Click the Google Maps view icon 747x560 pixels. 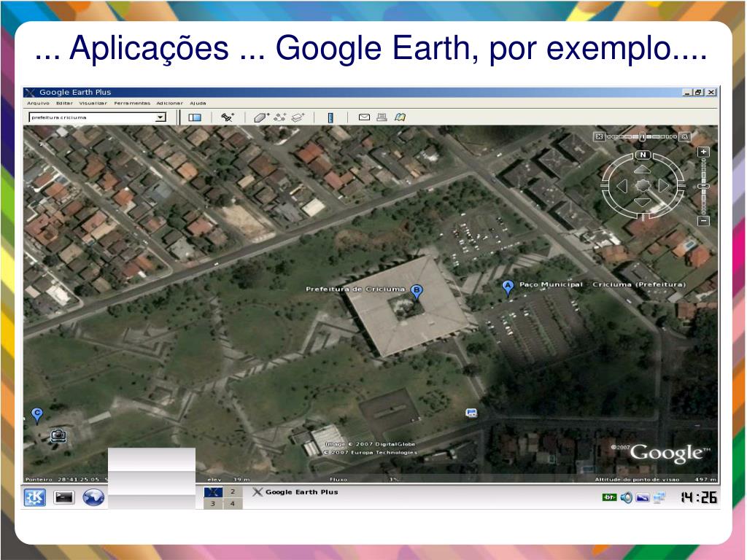400,117
